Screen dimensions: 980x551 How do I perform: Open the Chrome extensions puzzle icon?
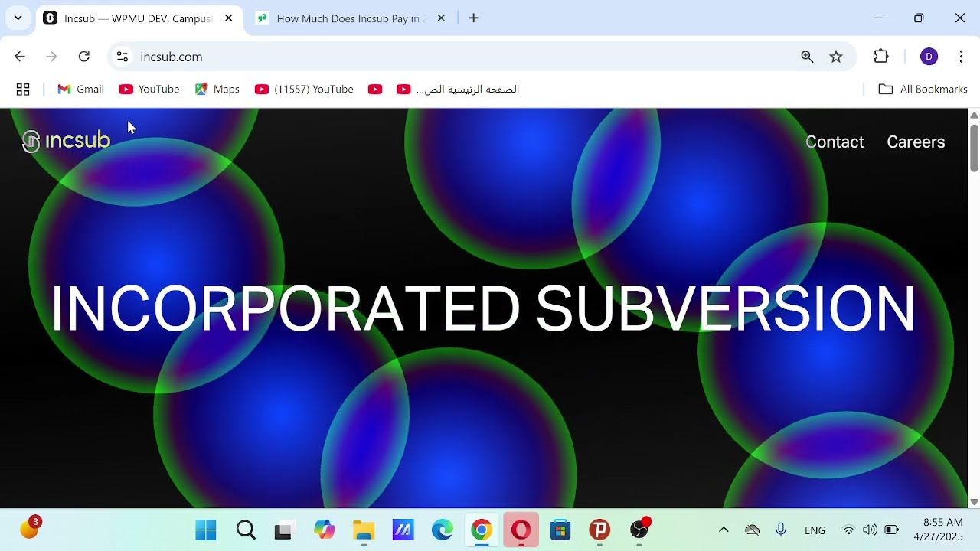[x=881, y=57]
